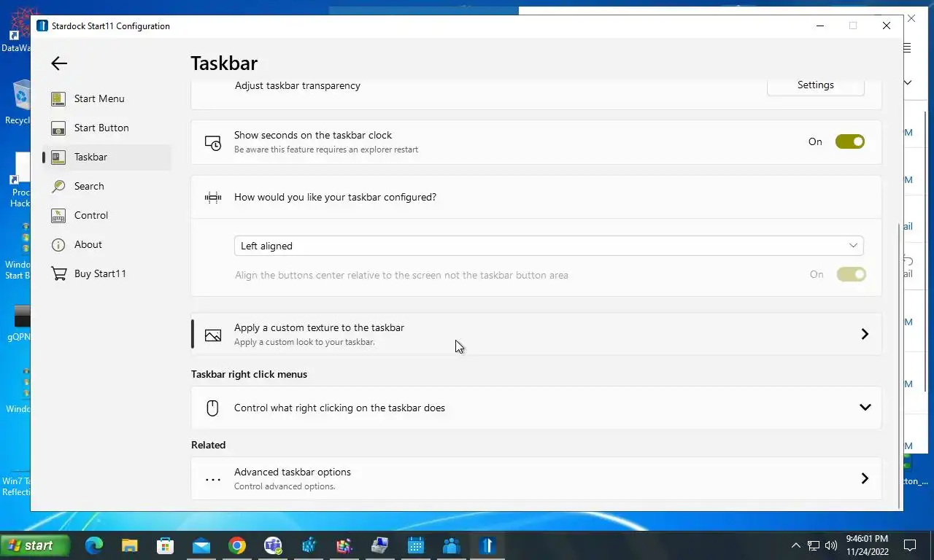Click the mouse icon for right click menus

click(212, 408)
